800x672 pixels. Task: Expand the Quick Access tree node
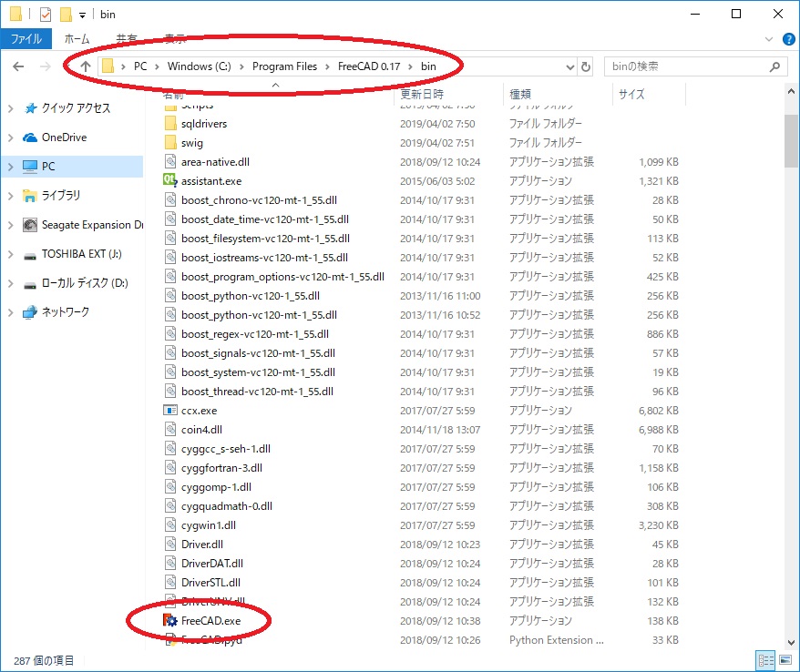(11, 108)
